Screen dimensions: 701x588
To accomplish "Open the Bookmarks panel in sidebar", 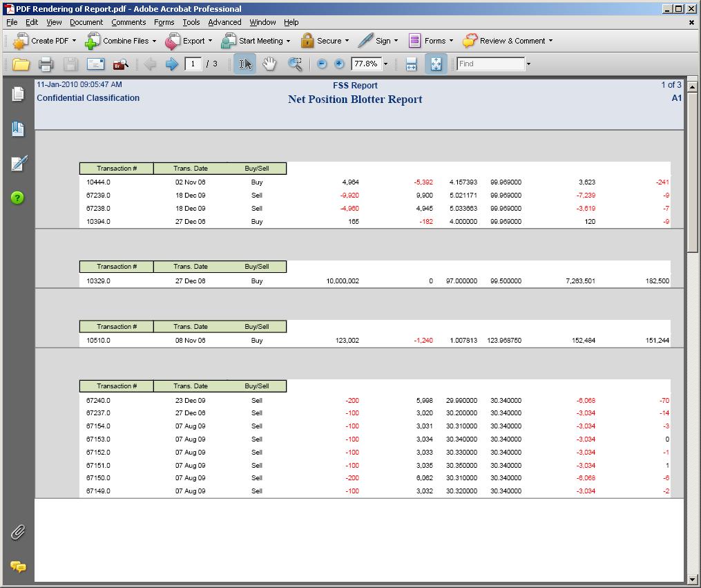I will point(18,129).
